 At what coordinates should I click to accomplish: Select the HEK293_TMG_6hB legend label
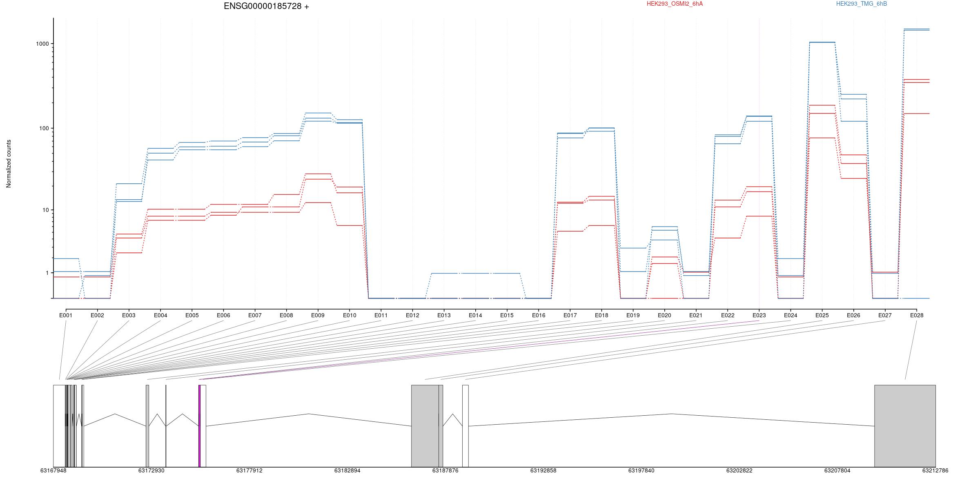click(862, 4)
